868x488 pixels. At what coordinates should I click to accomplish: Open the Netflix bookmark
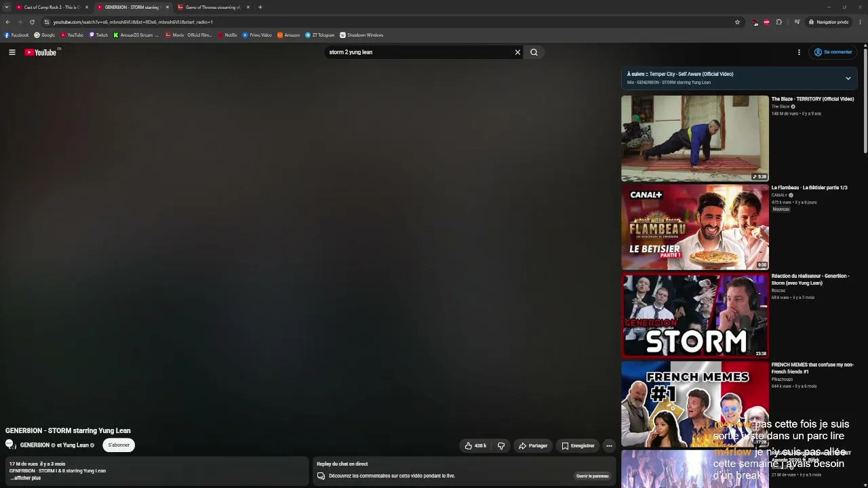point(228,35)
